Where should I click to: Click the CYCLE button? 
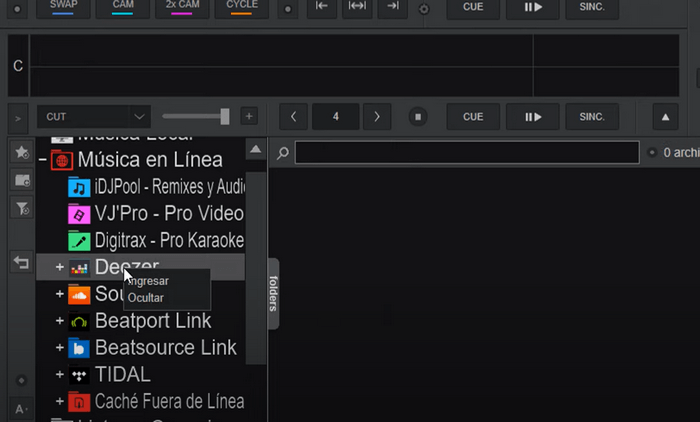click(x=242, y=8)
